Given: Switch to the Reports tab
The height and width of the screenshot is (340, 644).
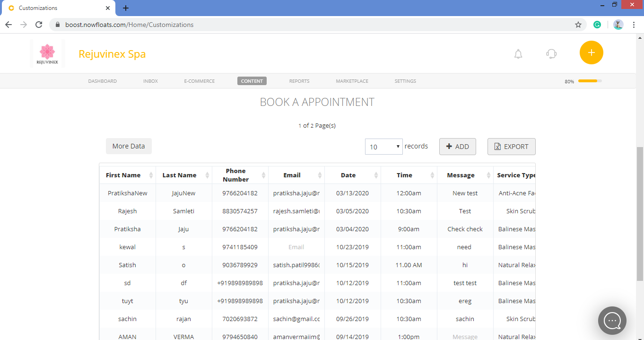Looking at the screenshot, I should (299, 81).
